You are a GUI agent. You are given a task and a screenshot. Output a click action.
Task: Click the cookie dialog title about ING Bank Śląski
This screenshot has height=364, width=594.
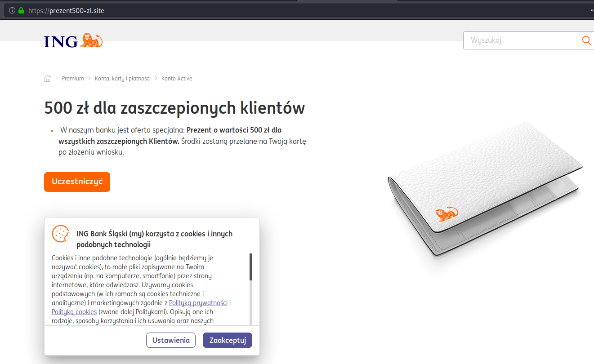pos(154,239)
